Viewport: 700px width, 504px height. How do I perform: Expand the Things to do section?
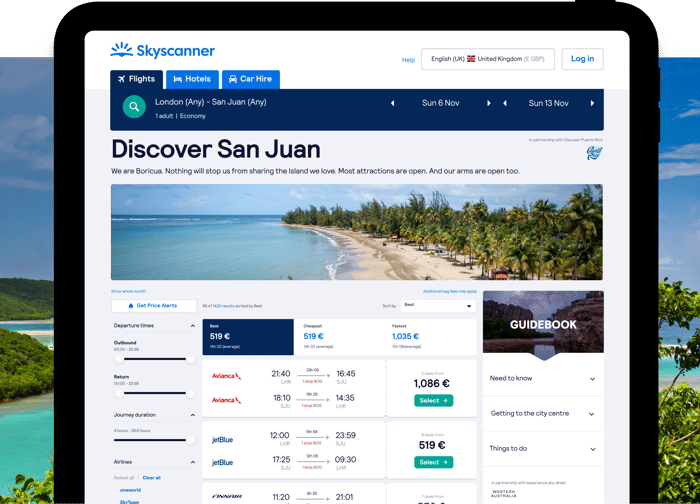point(543,449)
